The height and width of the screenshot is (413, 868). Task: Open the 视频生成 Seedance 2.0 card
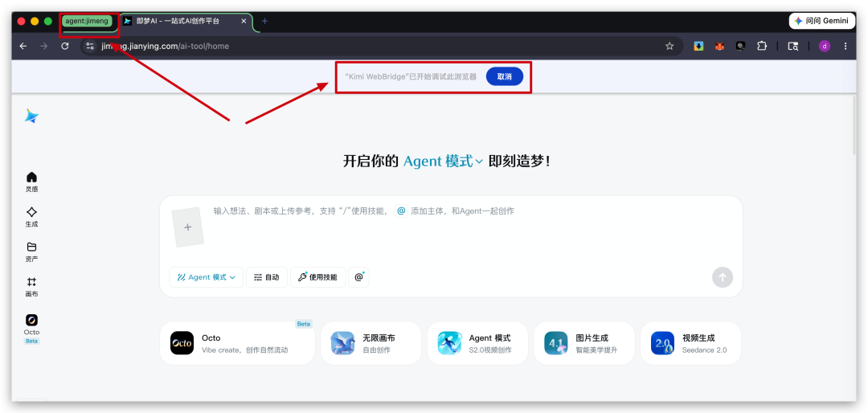click(690, 343)
